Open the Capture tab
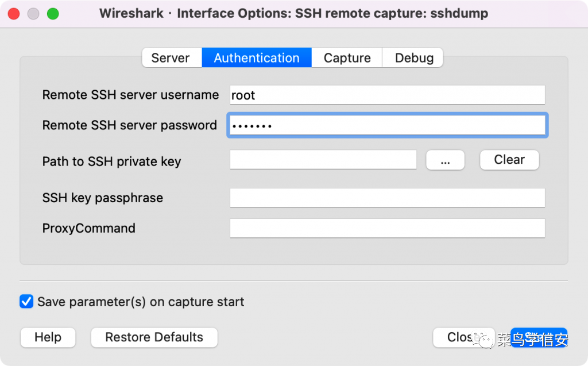The width and height of the screenshot is (588, 366). (347, 58)
